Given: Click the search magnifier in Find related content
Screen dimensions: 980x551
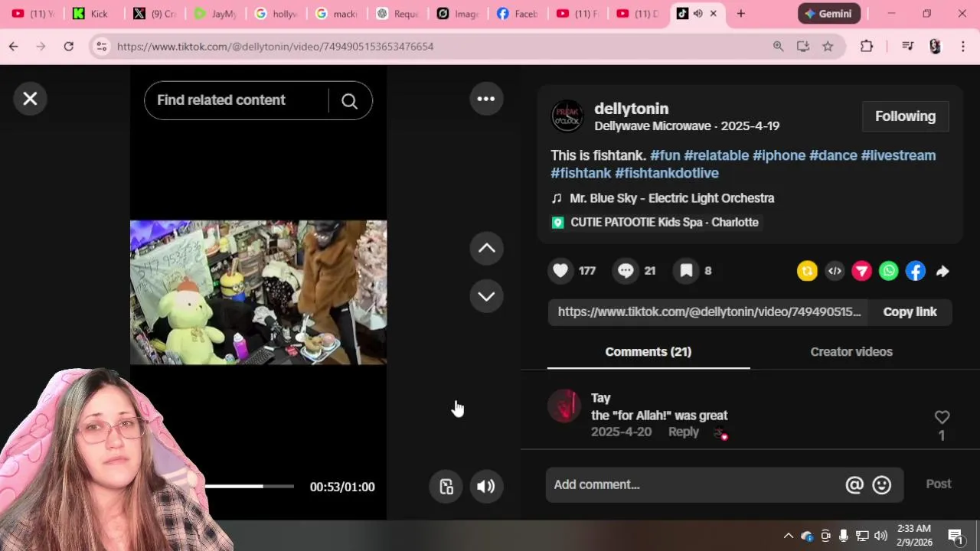Looking at the screenshot, I should (x=349, y=101).
